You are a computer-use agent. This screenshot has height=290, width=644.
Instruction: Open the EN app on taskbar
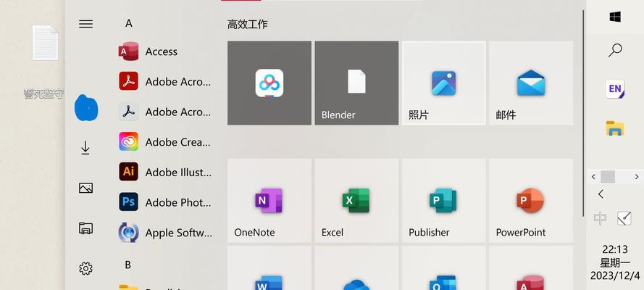coord(615,88)
